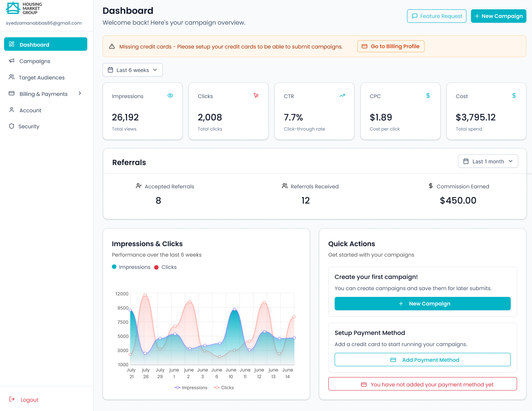The image size is (532, 411).
Task: Click the dollar icon on Cost card
Action: pyautogui.click(x=514, y=96)
